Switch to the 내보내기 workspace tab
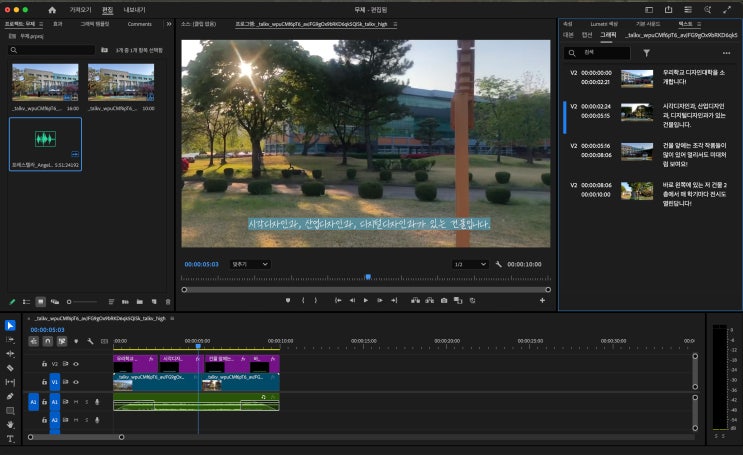Screen dimensions: 743x455 pos(134,9)
